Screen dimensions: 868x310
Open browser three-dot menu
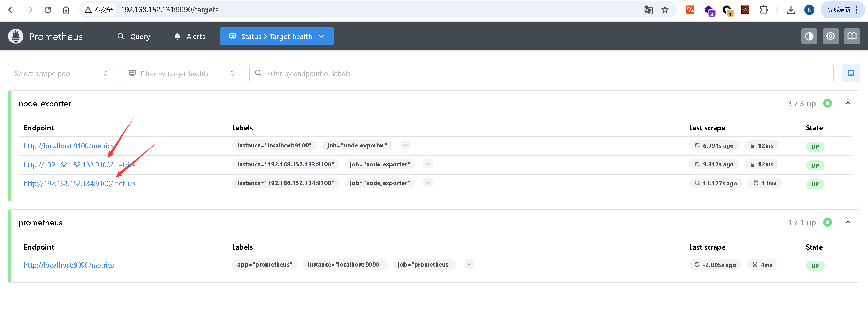[x=857, y=10]
